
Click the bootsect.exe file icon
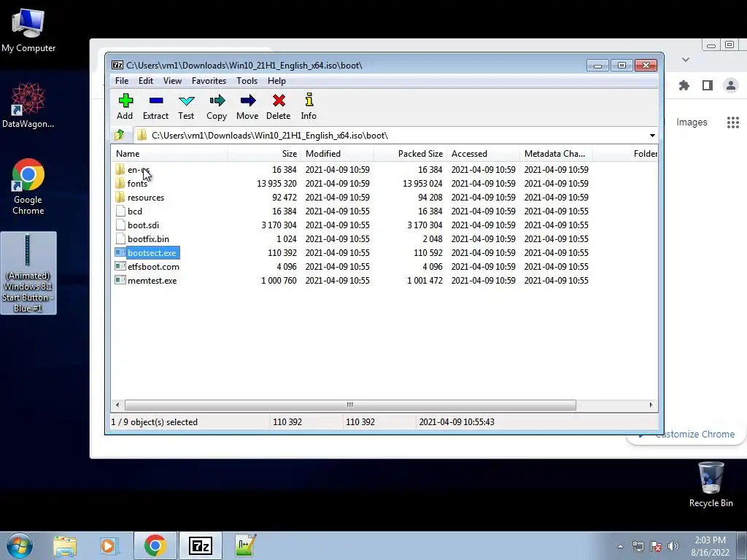point(120,253)
